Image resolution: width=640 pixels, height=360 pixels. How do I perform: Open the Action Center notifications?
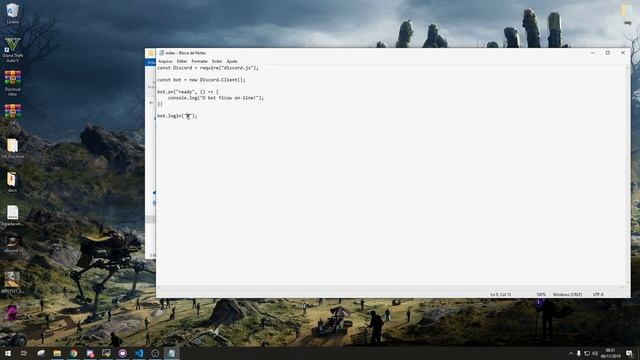[x=629, y=353]
